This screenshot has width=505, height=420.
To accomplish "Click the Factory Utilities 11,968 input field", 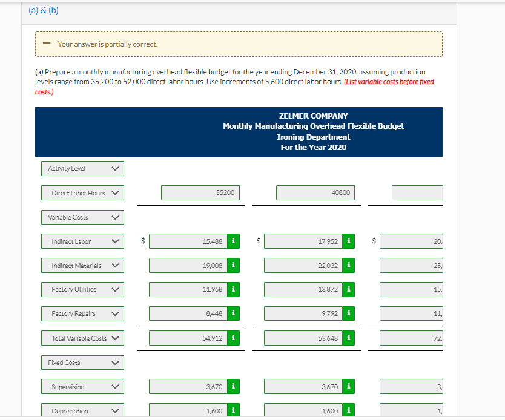I will pyautogui.click(x=188, y=289).
